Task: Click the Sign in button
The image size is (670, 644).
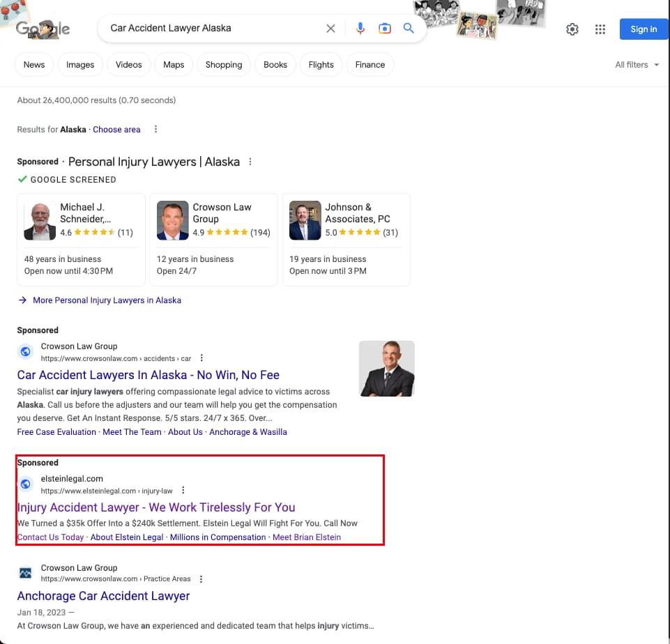Action: click(x=644, y=29)
